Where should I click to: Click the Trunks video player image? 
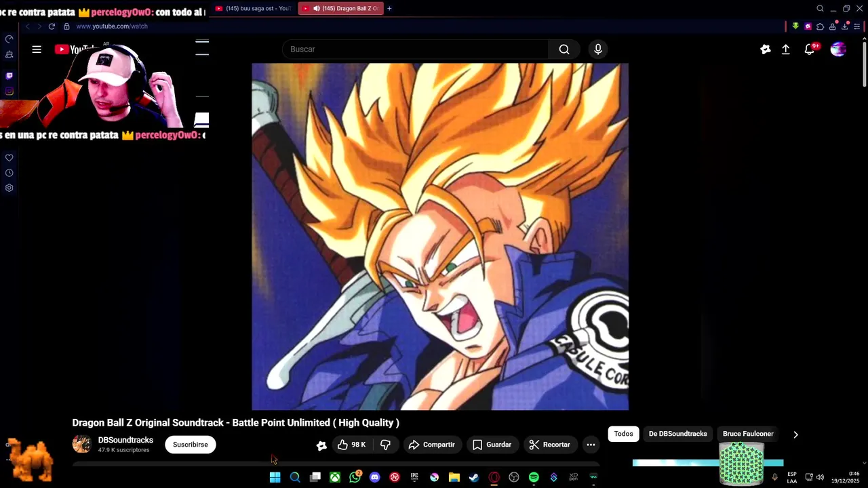click(440, 237)
